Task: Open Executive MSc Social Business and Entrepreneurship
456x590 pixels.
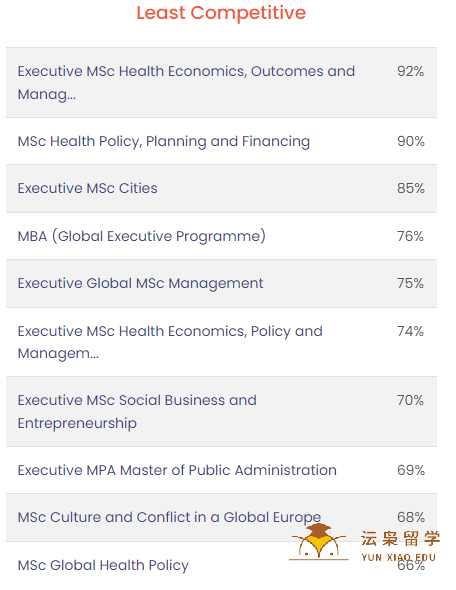Action: [x=221, y=412]
